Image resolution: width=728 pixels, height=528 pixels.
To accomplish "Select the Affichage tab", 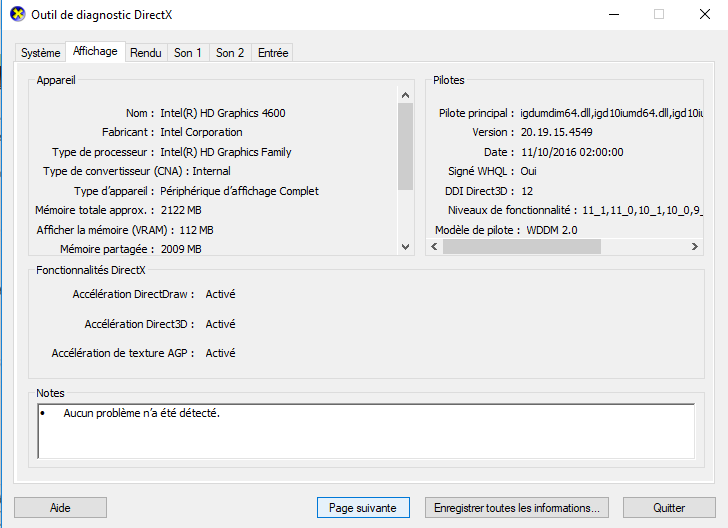I will (95, 52).
